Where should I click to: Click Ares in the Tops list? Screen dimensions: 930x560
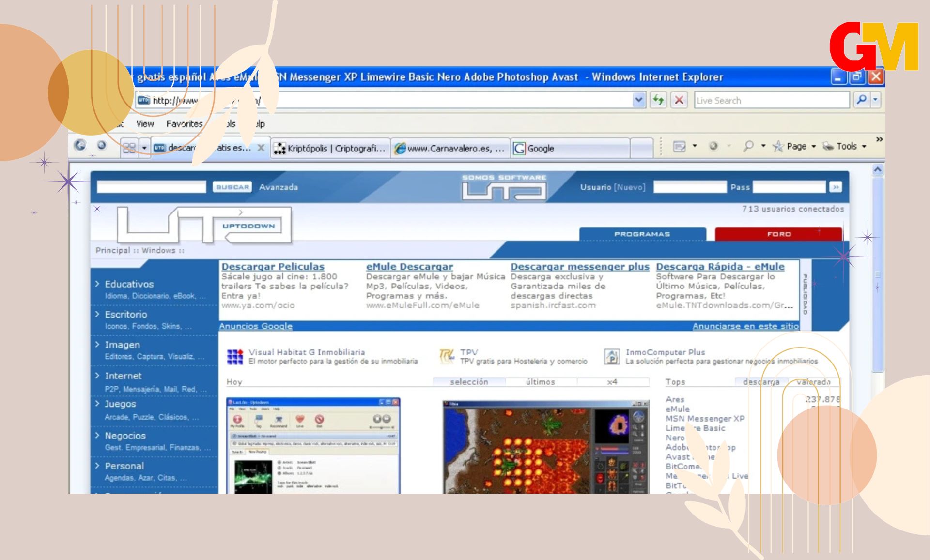[675, 399]
